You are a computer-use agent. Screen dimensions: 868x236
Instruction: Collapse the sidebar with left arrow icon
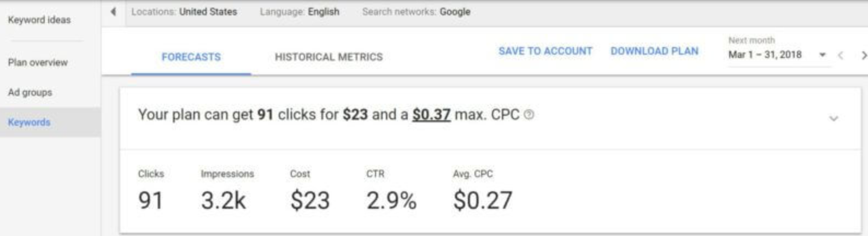tap(113, 11)
